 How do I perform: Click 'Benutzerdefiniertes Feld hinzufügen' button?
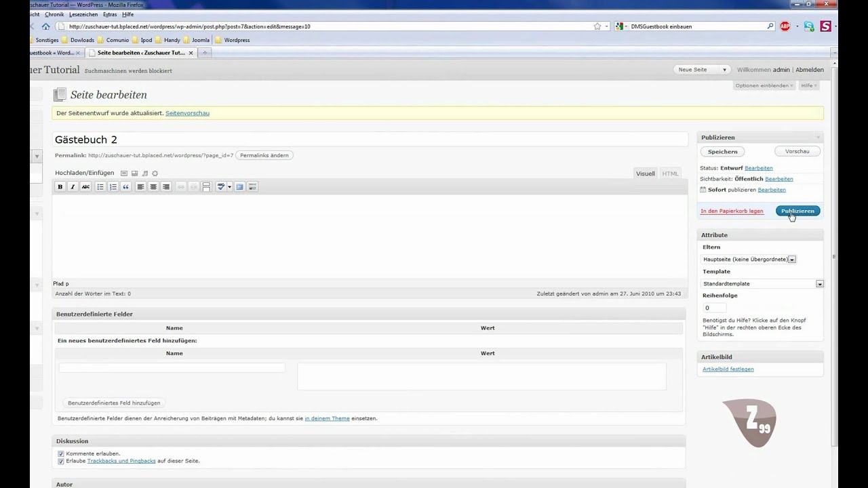tap(114, 403)
